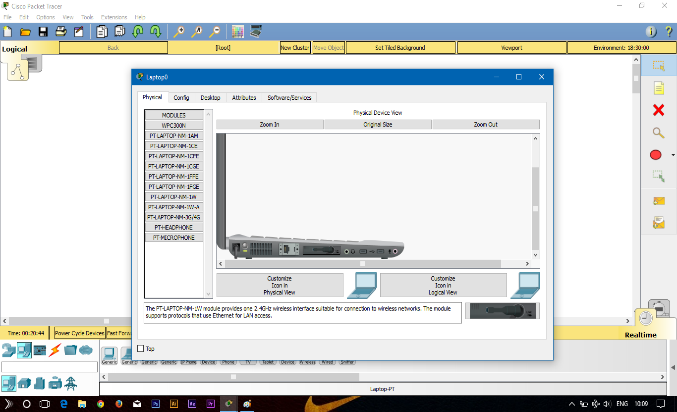This screenshot has width=677, height=412.
Task: Click the laptop's installed wireless module slot
Action: tap(320, 250)
